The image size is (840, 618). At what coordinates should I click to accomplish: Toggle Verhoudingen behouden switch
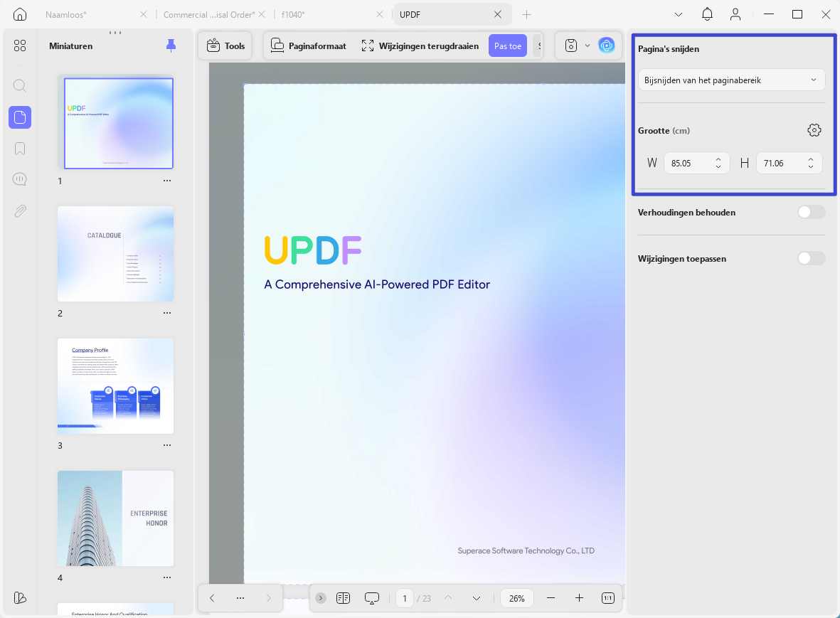tap(811, 213)
